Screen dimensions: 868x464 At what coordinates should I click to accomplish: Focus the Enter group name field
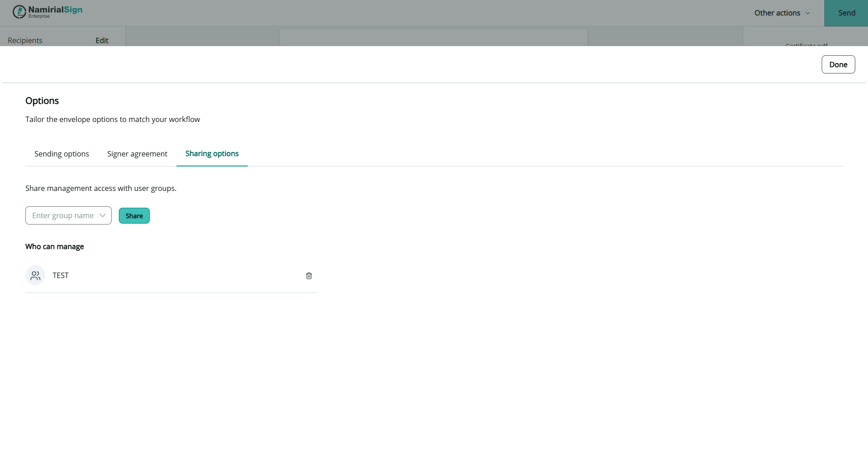63,215
